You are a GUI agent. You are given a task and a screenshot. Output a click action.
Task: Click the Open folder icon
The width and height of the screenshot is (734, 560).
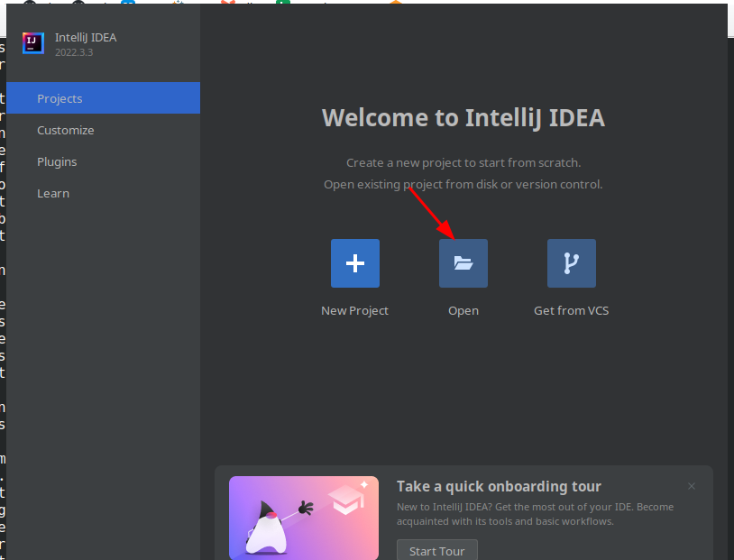click(463, 263)
